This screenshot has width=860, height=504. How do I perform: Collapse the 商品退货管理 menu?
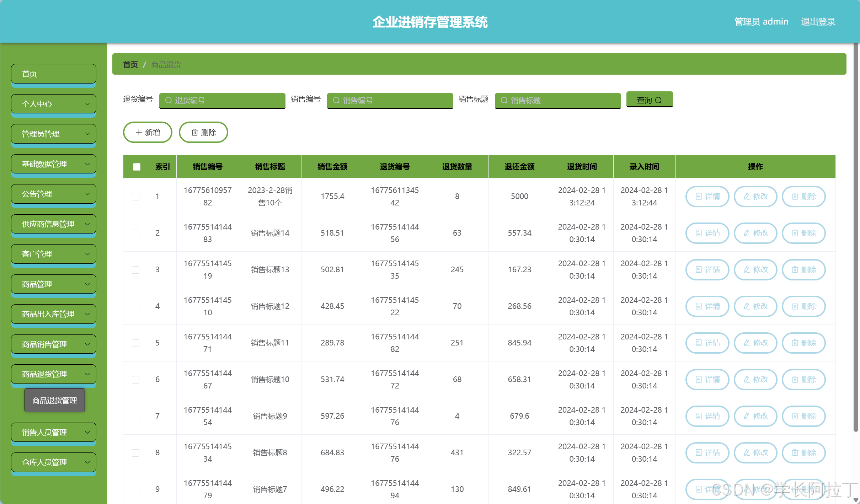click(53, 374)
